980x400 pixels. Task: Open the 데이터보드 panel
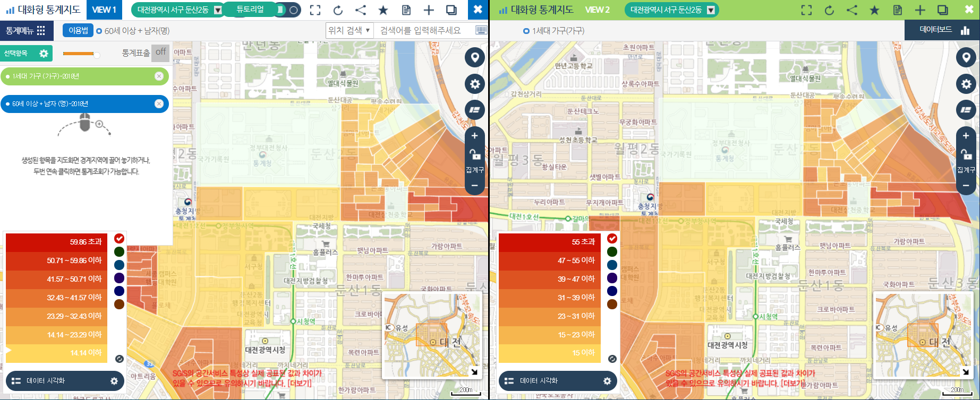942,30
